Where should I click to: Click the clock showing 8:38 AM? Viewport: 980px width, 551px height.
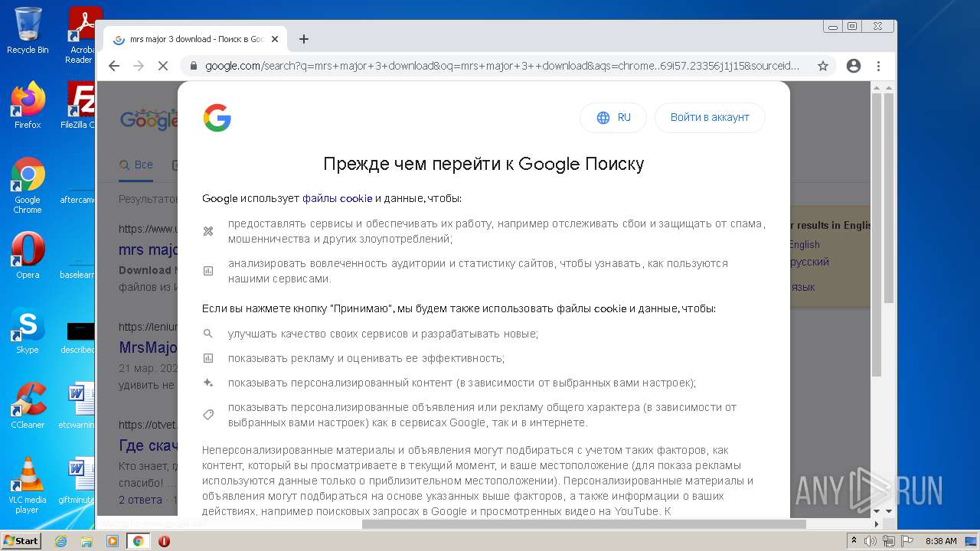click(941, 541)
